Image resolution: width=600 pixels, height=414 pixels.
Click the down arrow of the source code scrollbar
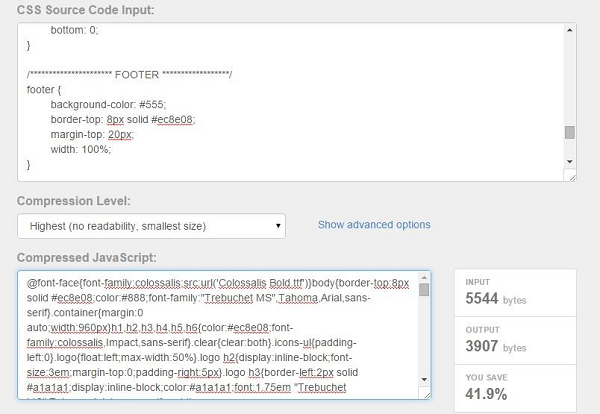(569, 161)
